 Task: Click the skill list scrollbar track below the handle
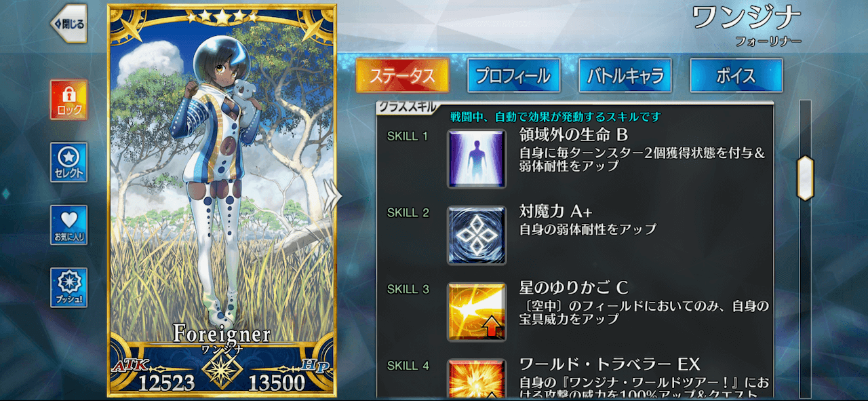pos(805,299)
